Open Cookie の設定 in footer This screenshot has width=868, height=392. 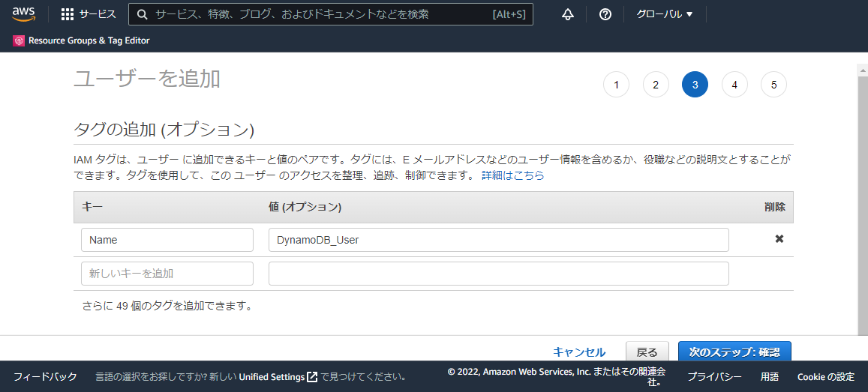coord(825,376)
